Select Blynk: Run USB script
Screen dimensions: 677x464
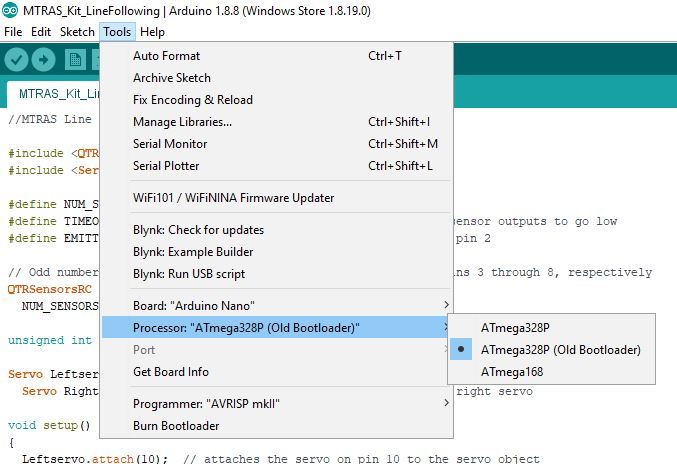276,274
